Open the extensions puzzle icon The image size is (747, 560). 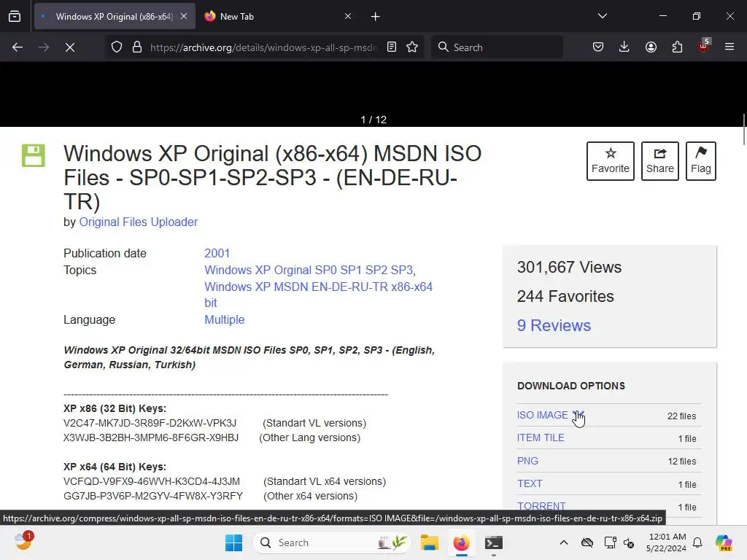pyautogui.click(x=677, y=47)
